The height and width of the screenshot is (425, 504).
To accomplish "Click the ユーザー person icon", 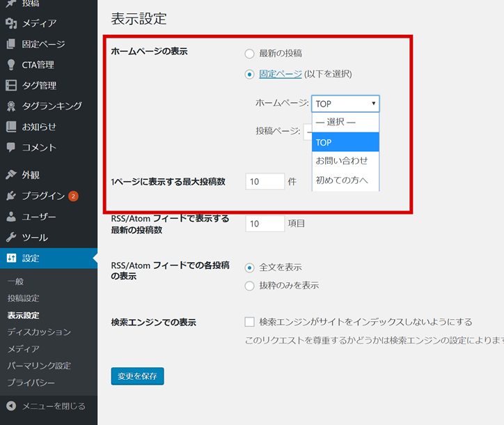I will coord(11,217).
